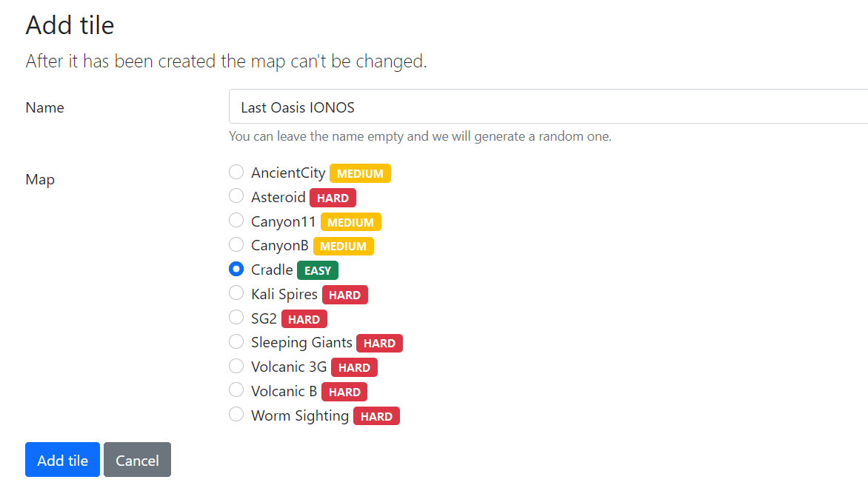Pick the Volcanic 3G map option
The height and width of the screenshot is (491, 868).
236,366
